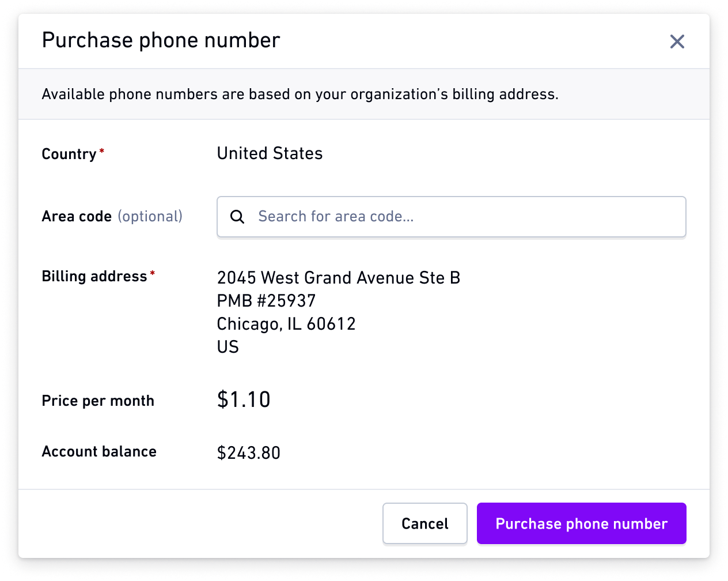Click the search glass before the placeholder text
Screen dimensions: 728x581
click(237, 217)
